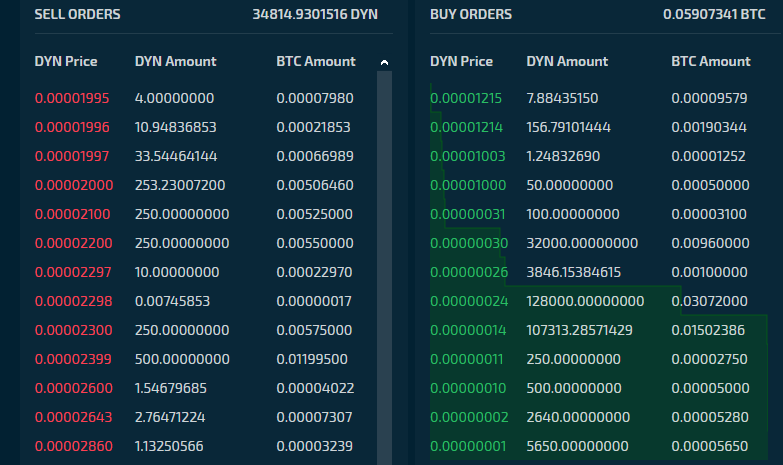Viewport: 783px width, 465px height.
Task: Click buy orders DYN Amount column header
Action: [x=567, y=61]
